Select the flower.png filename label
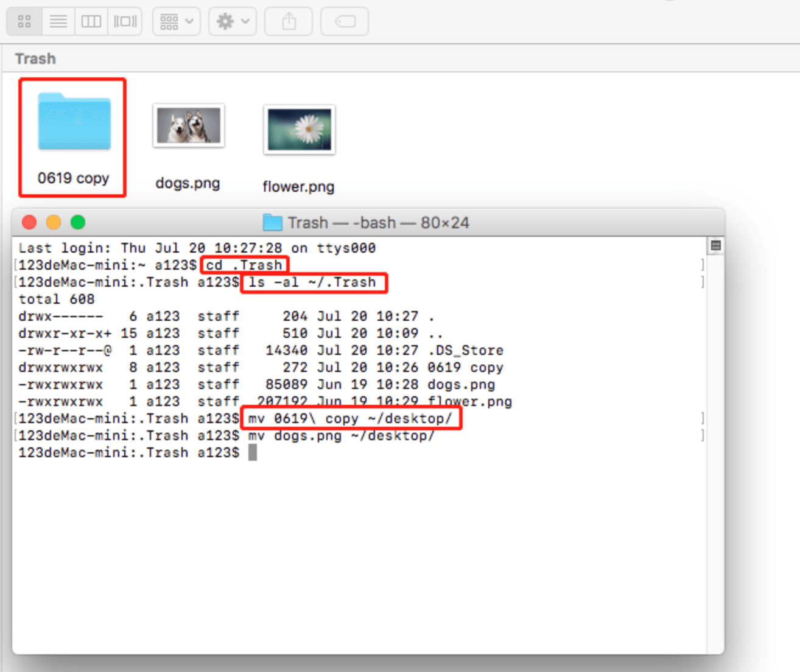The image size is (800, 672). (x=298, y=187)
